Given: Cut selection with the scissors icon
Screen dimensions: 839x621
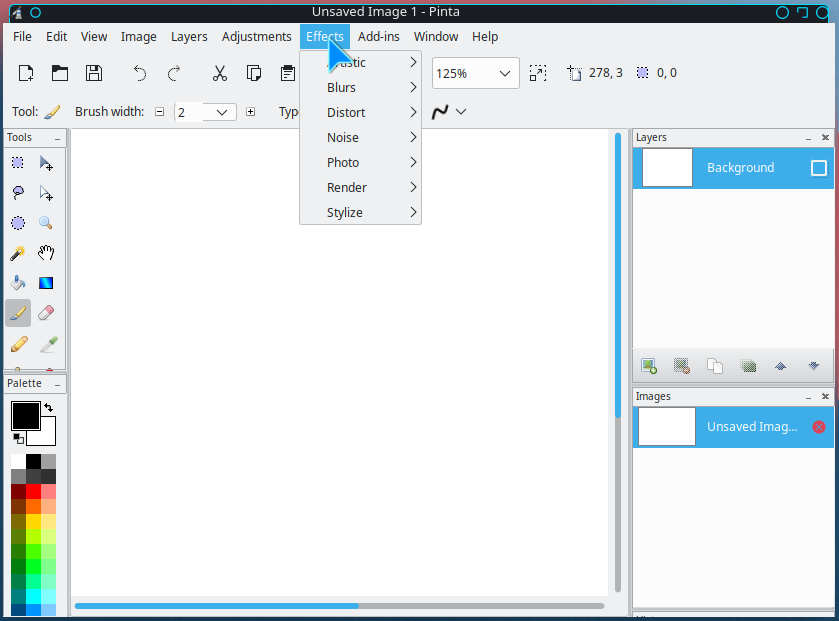Looking at the screenshot, I should click(x=219, y=73).
